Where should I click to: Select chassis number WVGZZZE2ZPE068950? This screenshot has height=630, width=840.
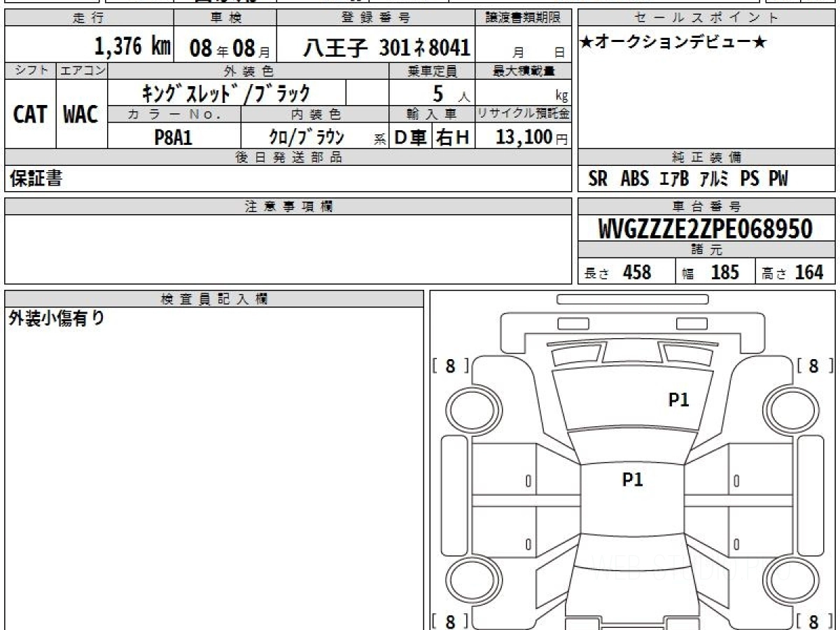click(x=706, y=229)
